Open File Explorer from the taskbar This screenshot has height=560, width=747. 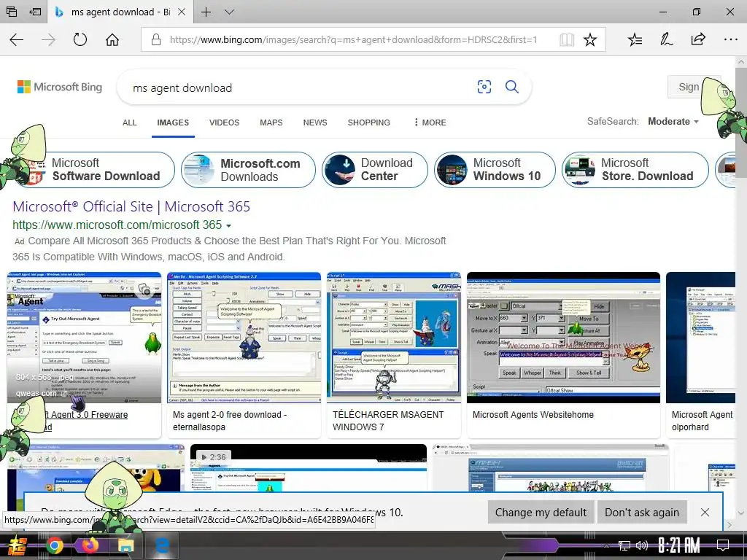[x=125, y=545]
